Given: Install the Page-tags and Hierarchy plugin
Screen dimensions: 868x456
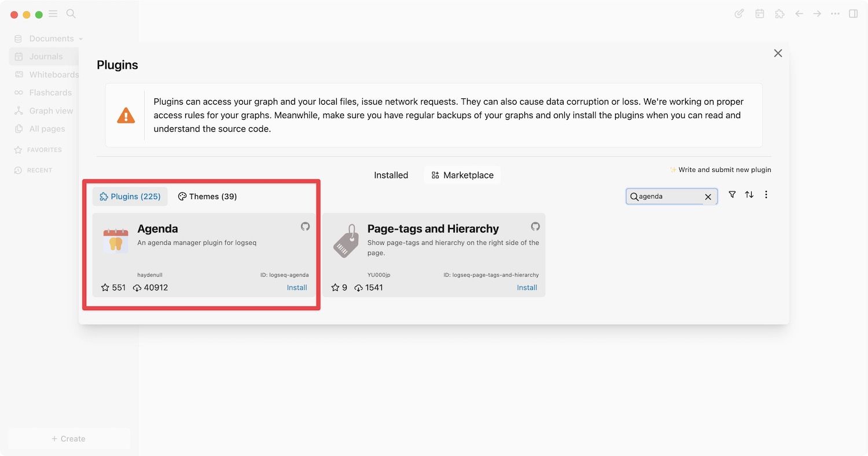Looking at the screenshot, I should (527, 288).
